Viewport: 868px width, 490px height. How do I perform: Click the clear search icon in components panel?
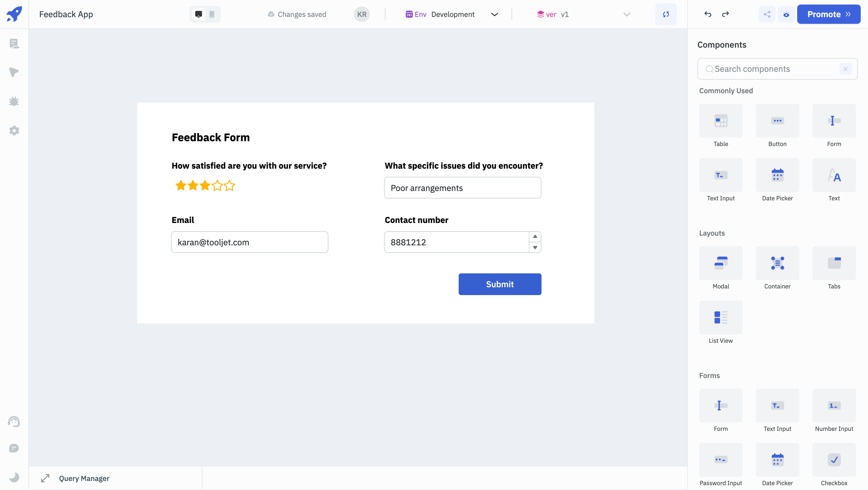pyautogui.click(x=846, y=68)
